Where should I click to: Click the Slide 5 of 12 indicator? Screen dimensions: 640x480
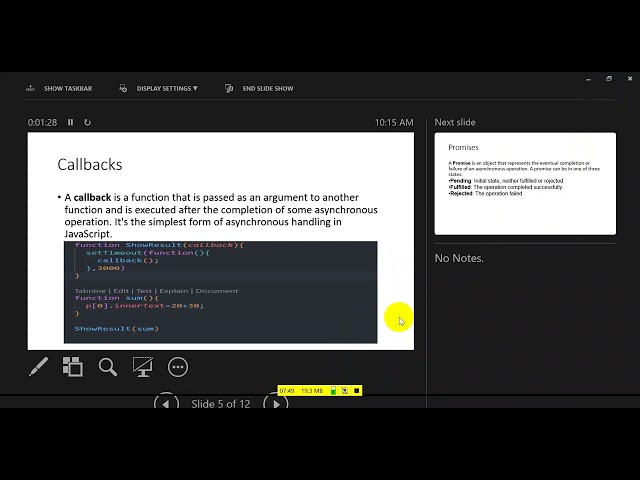click(x=221, y=404)
